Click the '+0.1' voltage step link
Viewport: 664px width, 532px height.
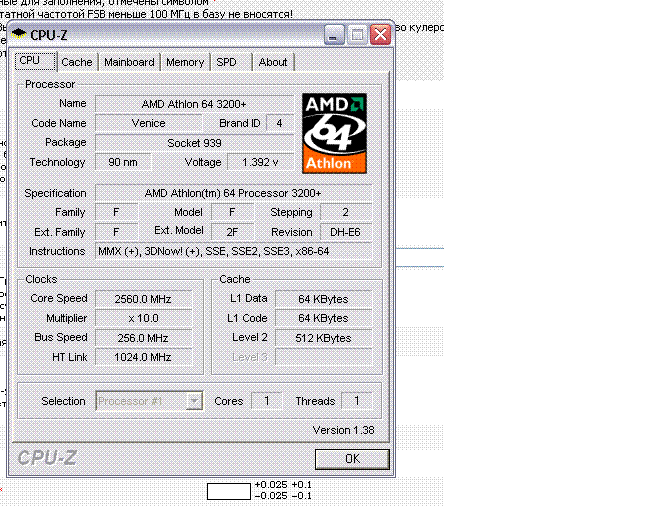(x=302, y=485)
